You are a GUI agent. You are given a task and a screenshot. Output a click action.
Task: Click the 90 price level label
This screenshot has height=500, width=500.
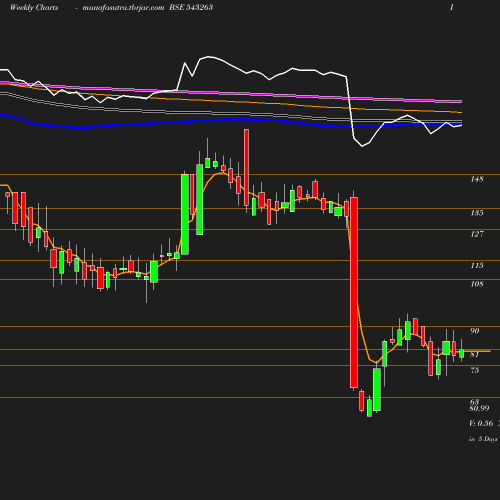tap(475, 331)
